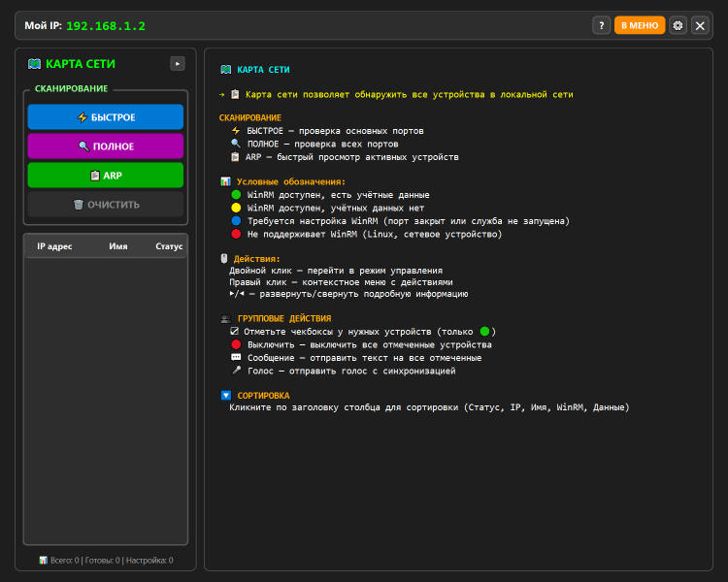Sort devices by the Статус column
This screenshot has width=728, height=582.
point(169,246)
